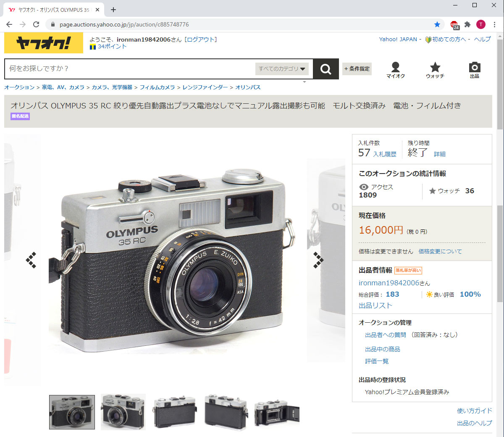Reload the page
This screenshot has width=504, height=437.
pyautogui.click(x=36, y=24)
